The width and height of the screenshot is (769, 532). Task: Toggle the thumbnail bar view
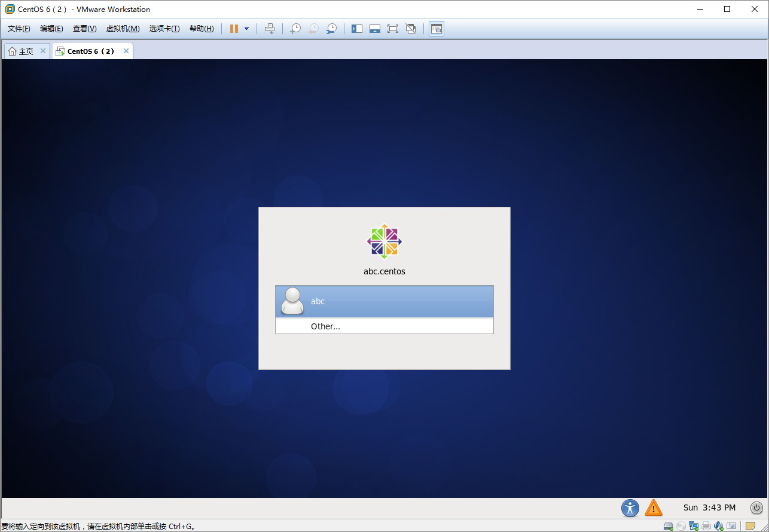pos(375,29)
